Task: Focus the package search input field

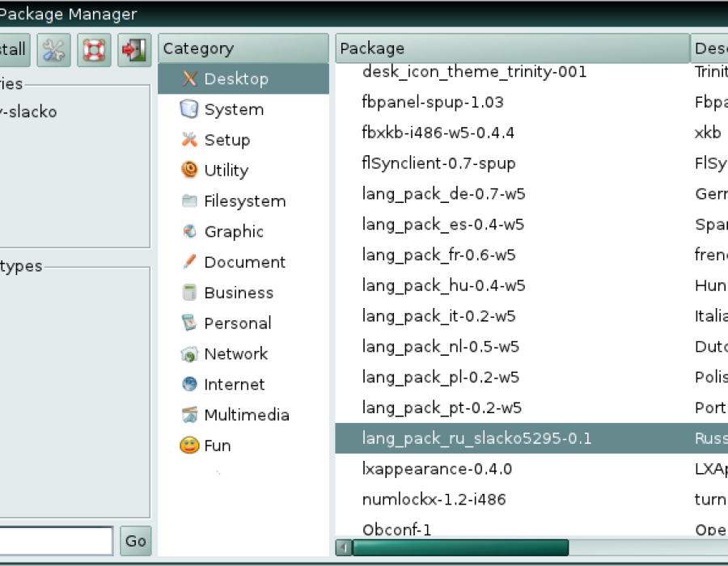Action: coord(56,540)
